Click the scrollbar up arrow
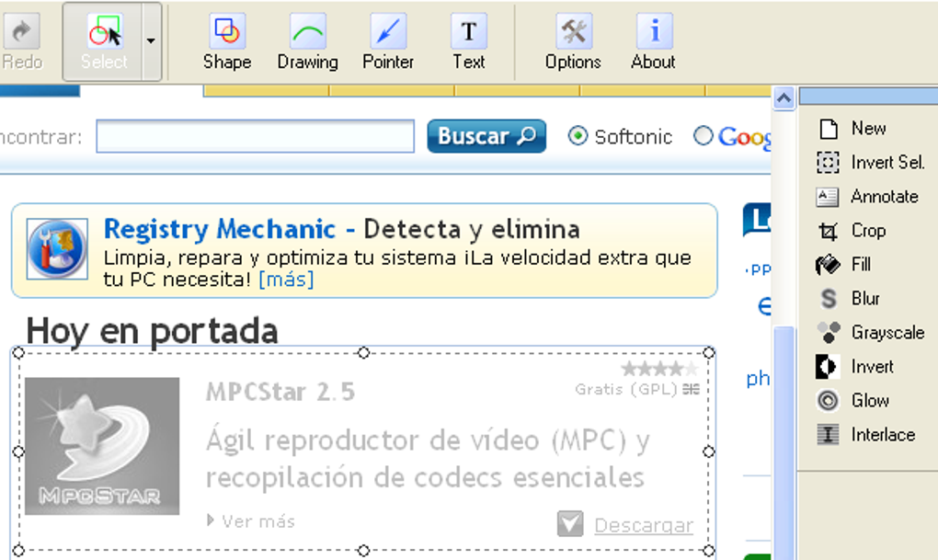Viewport: 938px width, 560px height. 784,97
